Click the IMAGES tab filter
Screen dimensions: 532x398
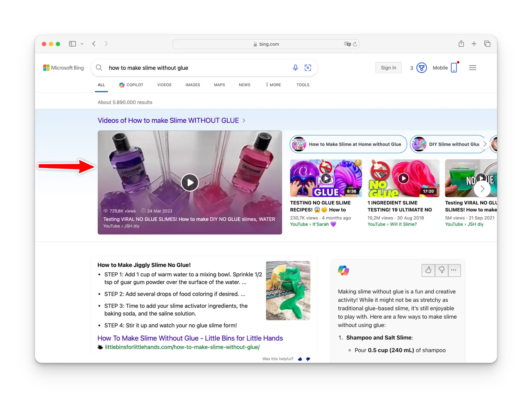tap(193, 85)
